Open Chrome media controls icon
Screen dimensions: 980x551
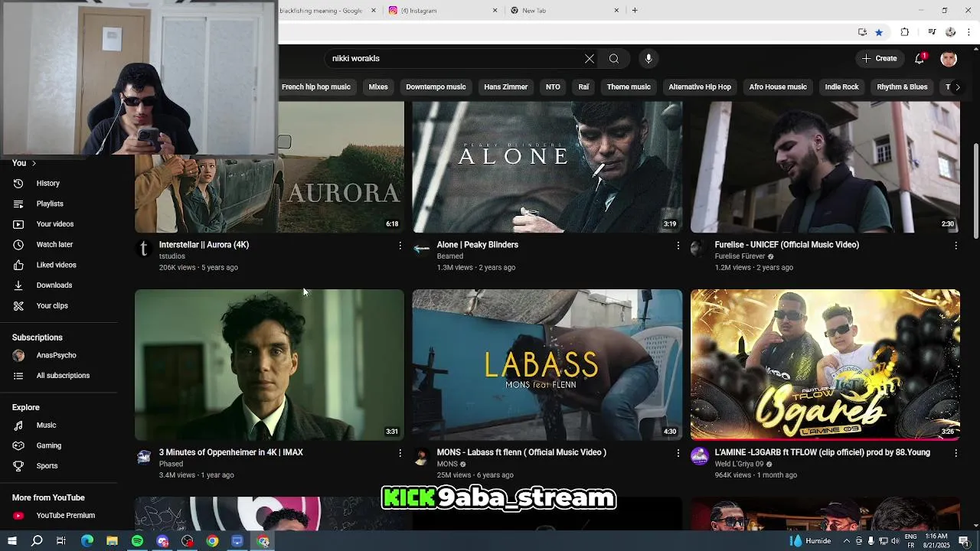pyautogui.click(x=932, y=32)
